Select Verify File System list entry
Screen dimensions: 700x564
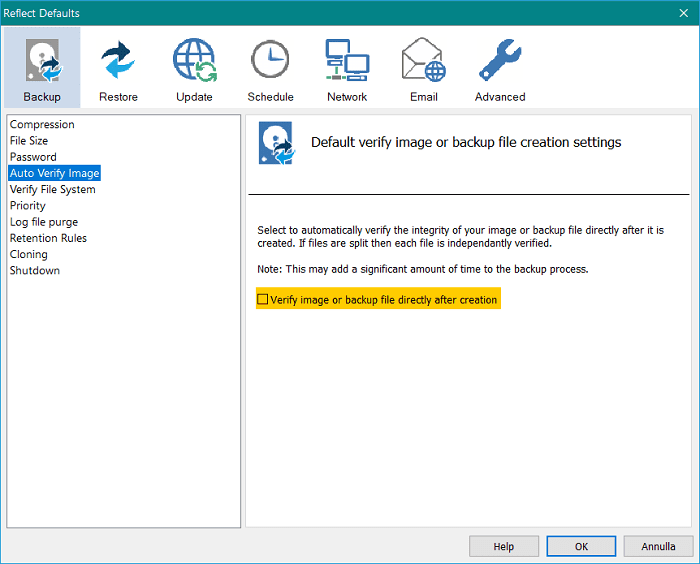53,189
